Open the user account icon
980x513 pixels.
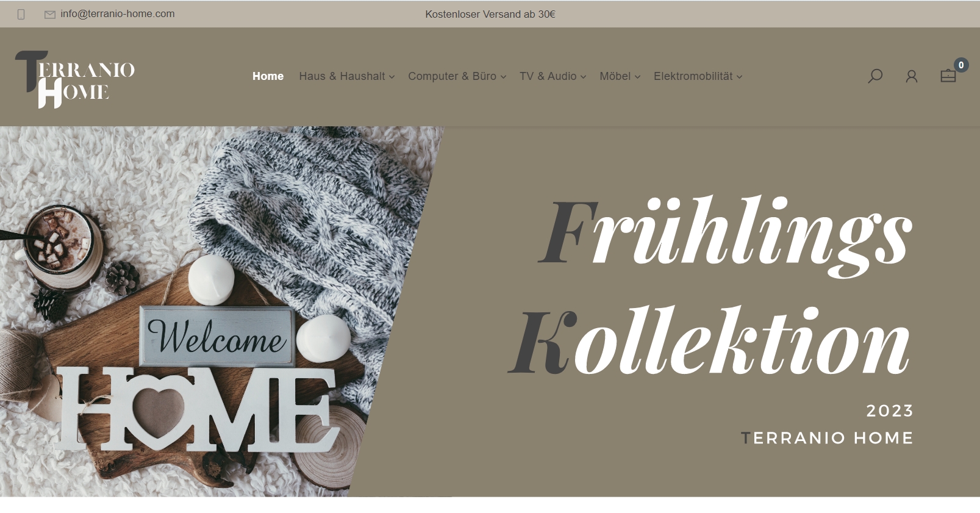click(x=912, y=76)
